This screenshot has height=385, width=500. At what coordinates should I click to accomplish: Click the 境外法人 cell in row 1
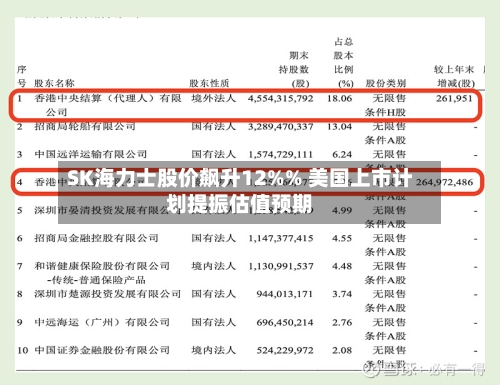pos(213,98)
